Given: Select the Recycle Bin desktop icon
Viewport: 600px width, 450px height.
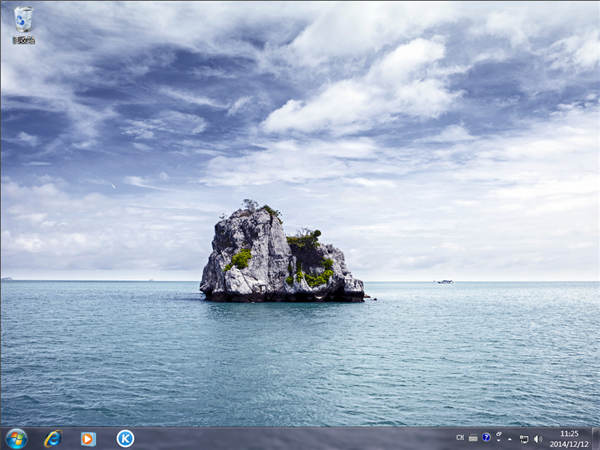Looking at the screenshot, I should (x=23, y=19).
